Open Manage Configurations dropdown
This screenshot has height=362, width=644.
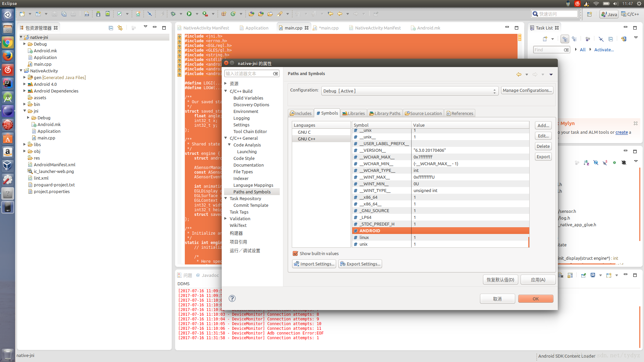click(527, 90)
